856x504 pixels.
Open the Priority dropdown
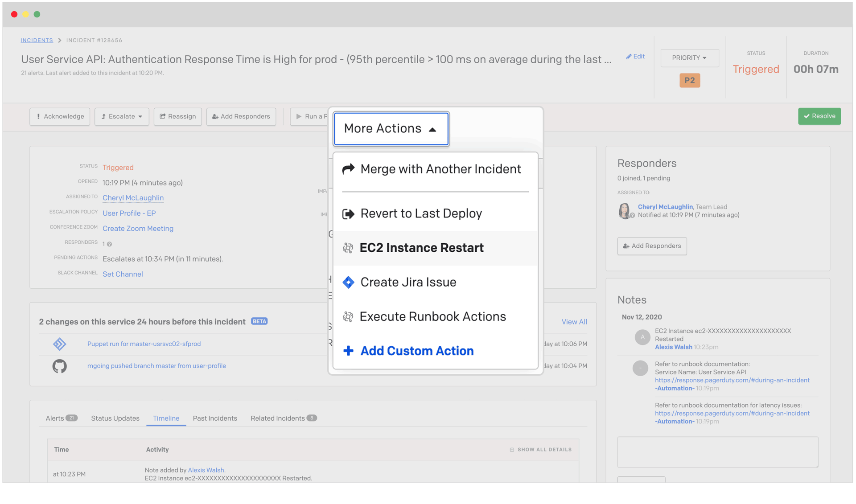point(689,58)
